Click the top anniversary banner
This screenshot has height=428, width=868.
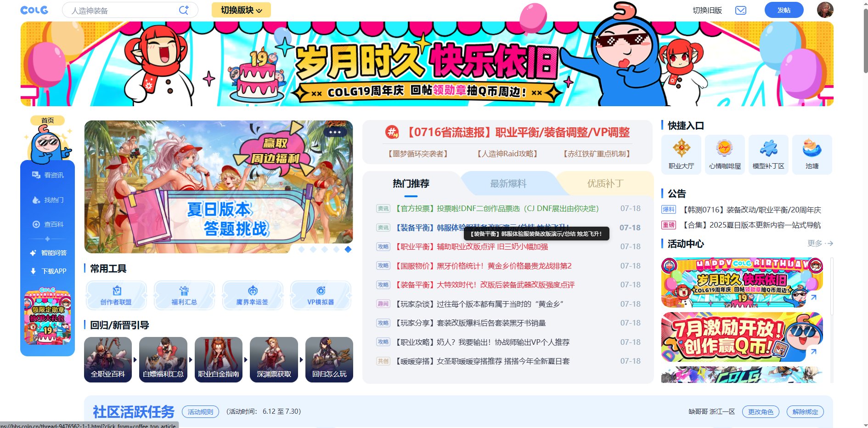427,64
